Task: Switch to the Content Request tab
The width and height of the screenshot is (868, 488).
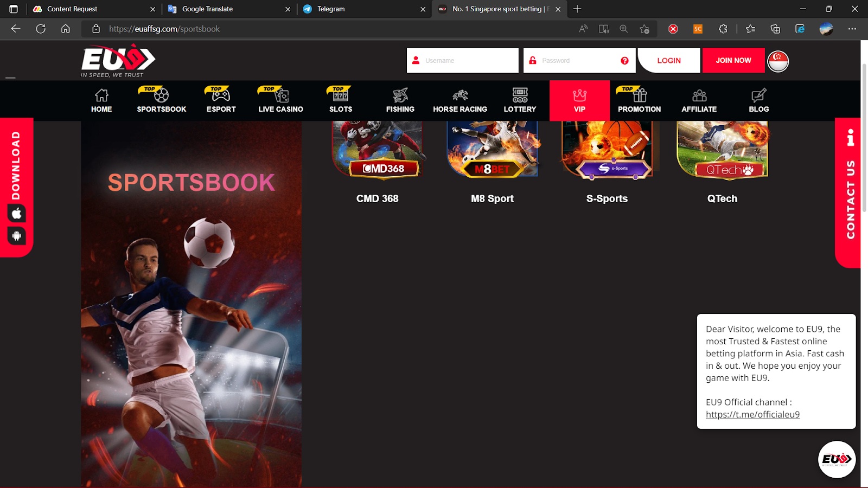Action: pos(94,9)
